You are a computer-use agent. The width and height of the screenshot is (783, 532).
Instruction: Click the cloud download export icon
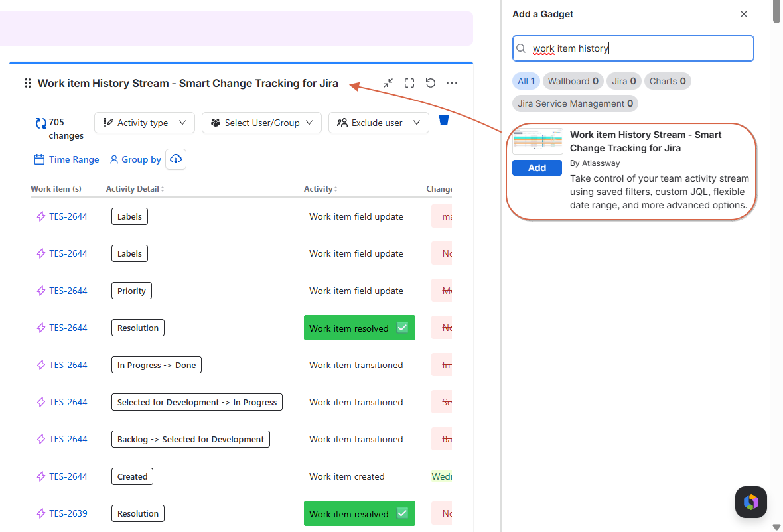coord(176,159)
